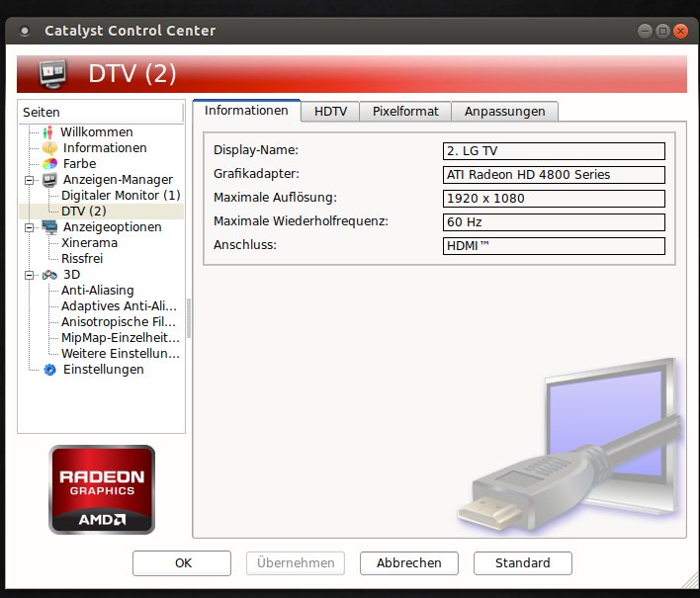Image resolution: width=700 pixels, height=598 pixels.
Task: Click the window menu dot in title bar
Action: (25, 31)
